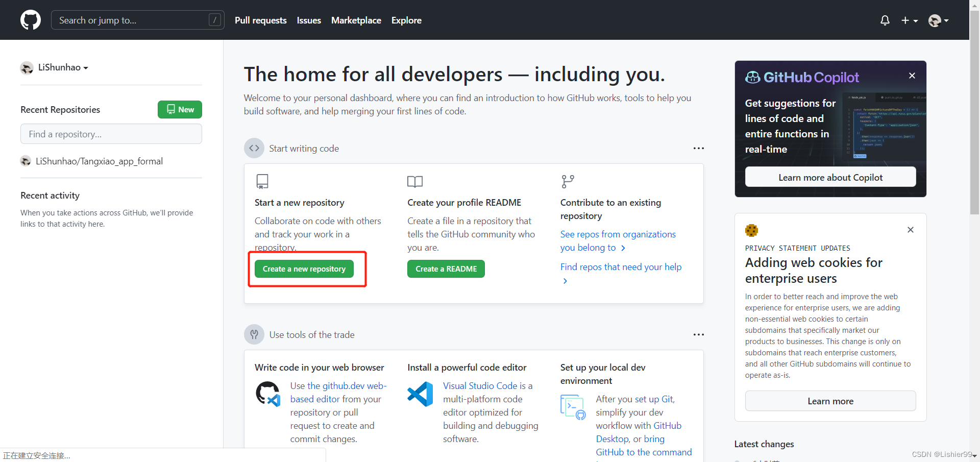980x462 pixels.
Task: Click the Recent activity heading
Action: pos(50,196)
